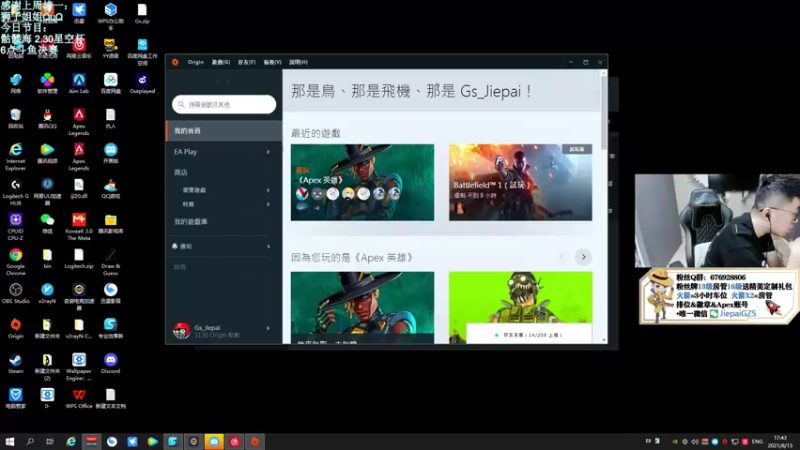Open WPS Office desktop icon

click(x=79, y=398)
